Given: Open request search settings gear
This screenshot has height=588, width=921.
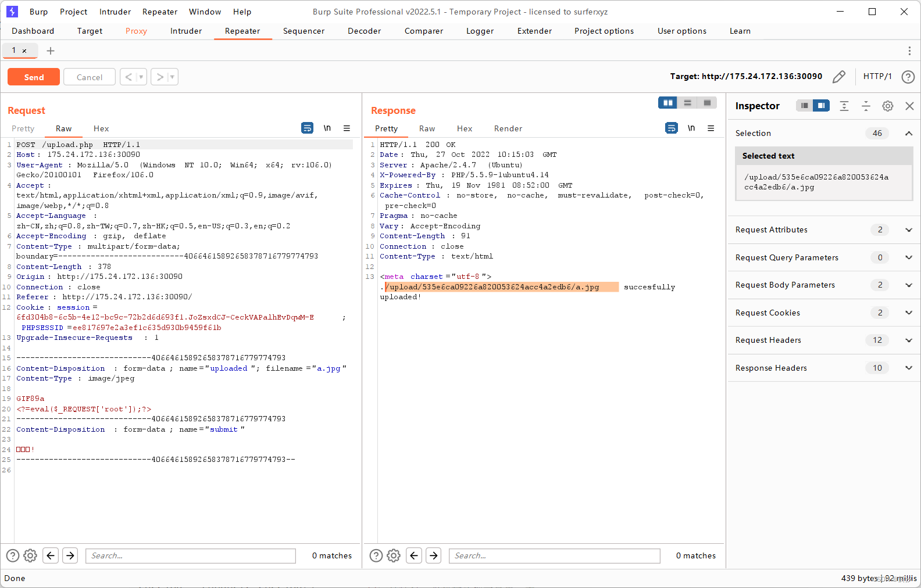Looking at the screenshot, I should [30, 555].
